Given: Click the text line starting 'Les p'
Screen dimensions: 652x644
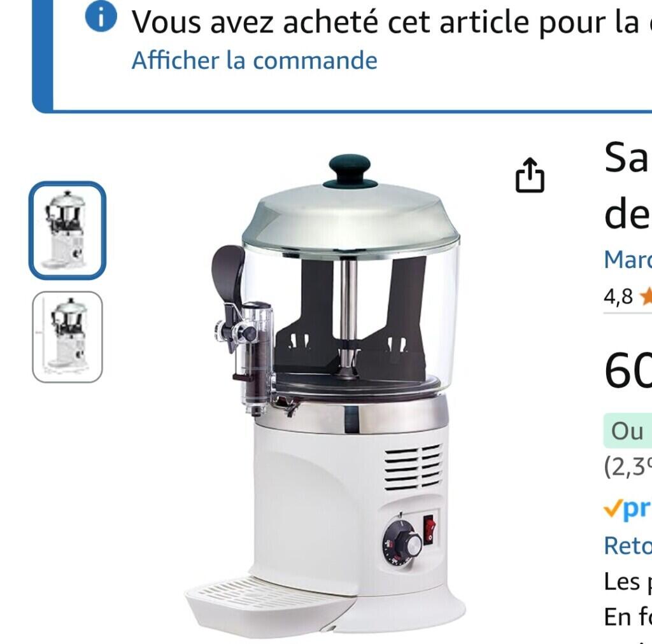Looking at the screenshot, I should tap(628, 581).
